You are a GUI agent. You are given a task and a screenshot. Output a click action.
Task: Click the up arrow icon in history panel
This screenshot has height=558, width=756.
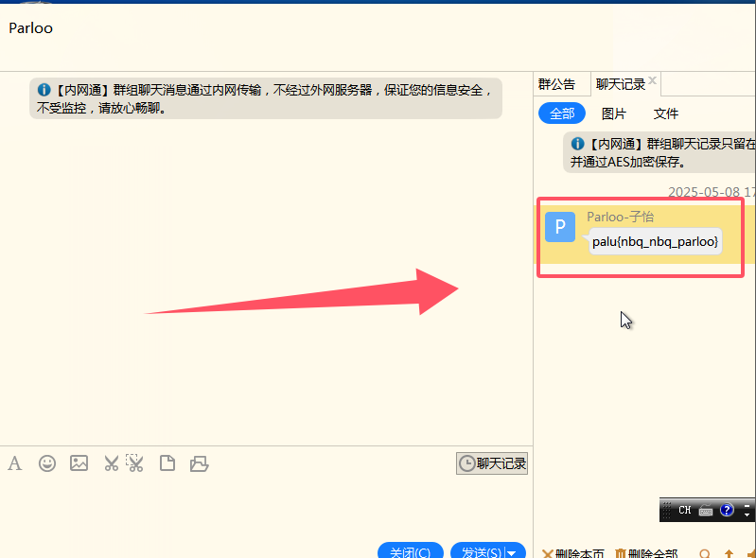tap(729, 553)
